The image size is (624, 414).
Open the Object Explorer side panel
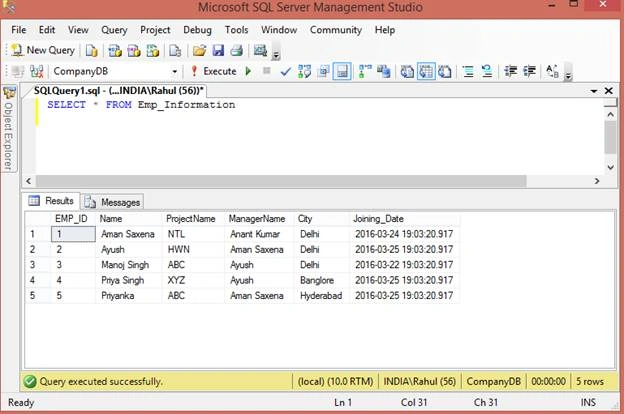click(8, 129)
